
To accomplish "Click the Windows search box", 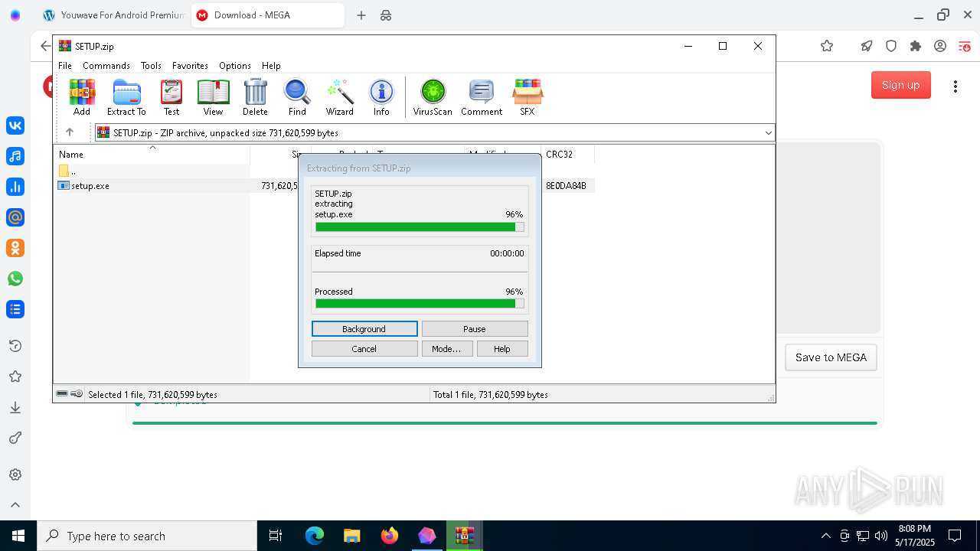I will coord(147,536).
